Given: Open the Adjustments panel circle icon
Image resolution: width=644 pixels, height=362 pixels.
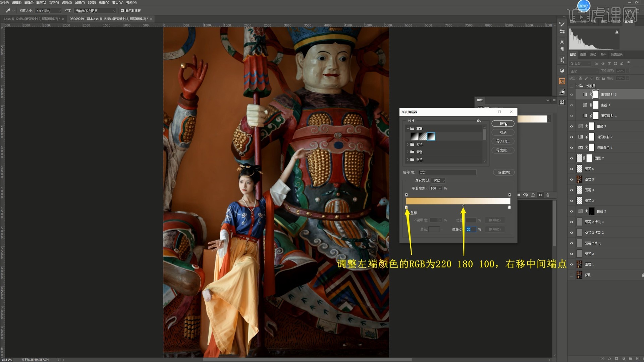Looking at the screenshot, I should (x=562, y=71).
